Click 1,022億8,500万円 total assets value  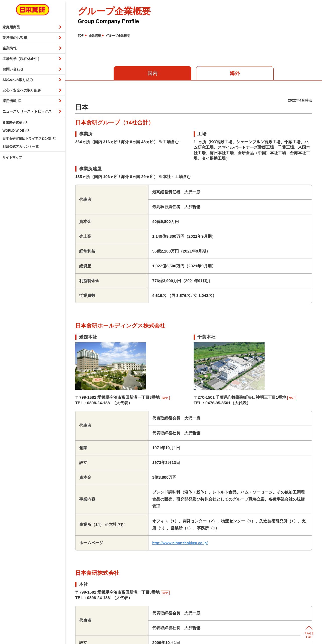184,266
